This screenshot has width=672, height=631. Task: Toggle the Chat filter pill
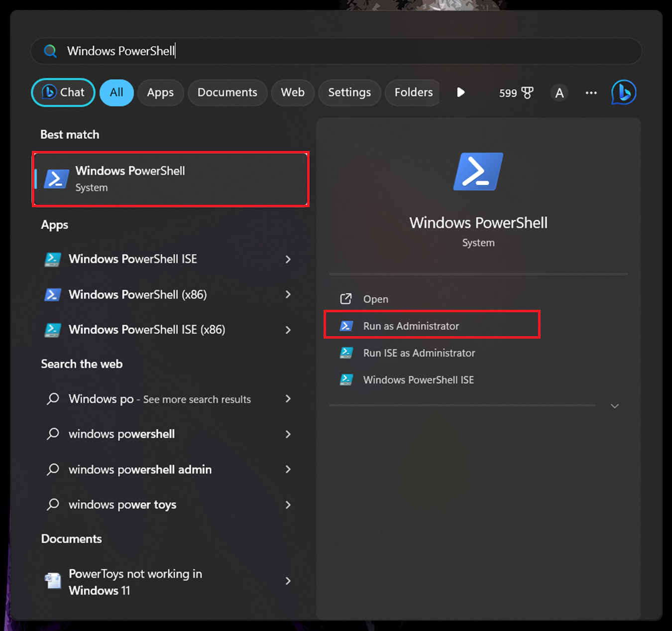coord(63,93)
